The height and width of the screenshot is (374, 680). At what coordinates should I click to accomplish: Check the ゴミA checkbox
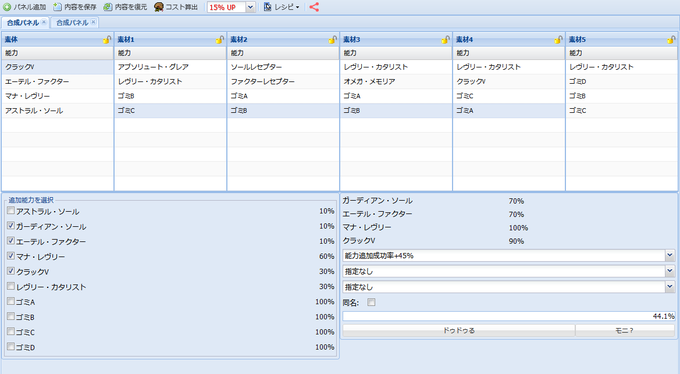[x=11, y=301]
